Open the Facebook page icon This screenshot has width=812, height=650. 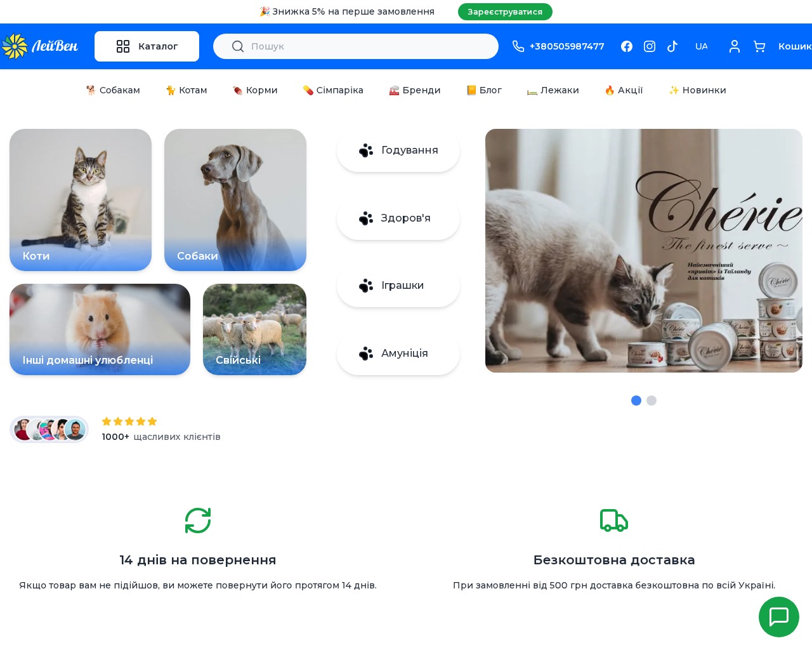627,46
